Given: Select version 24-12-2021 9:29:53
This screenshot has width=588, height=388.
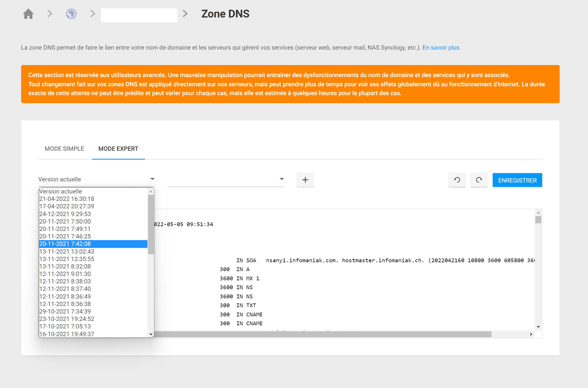Looking at the screenshot, I should (x=65, y=214).
